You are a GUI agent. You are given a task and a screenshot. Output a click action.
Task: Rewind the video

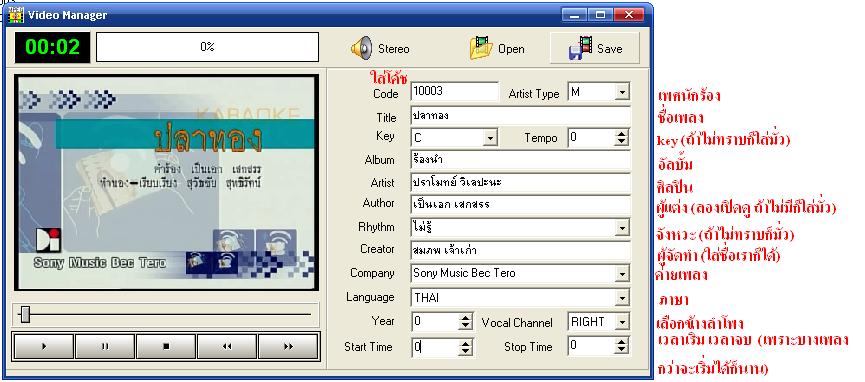[227, 346]
